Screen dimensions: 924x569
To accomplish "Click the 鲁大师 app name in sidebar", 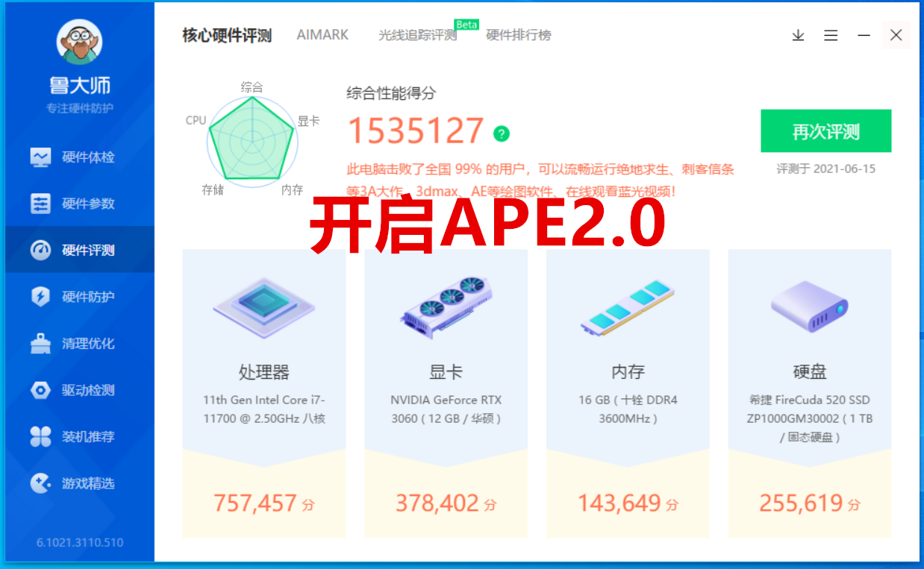I will click(80, 85).
